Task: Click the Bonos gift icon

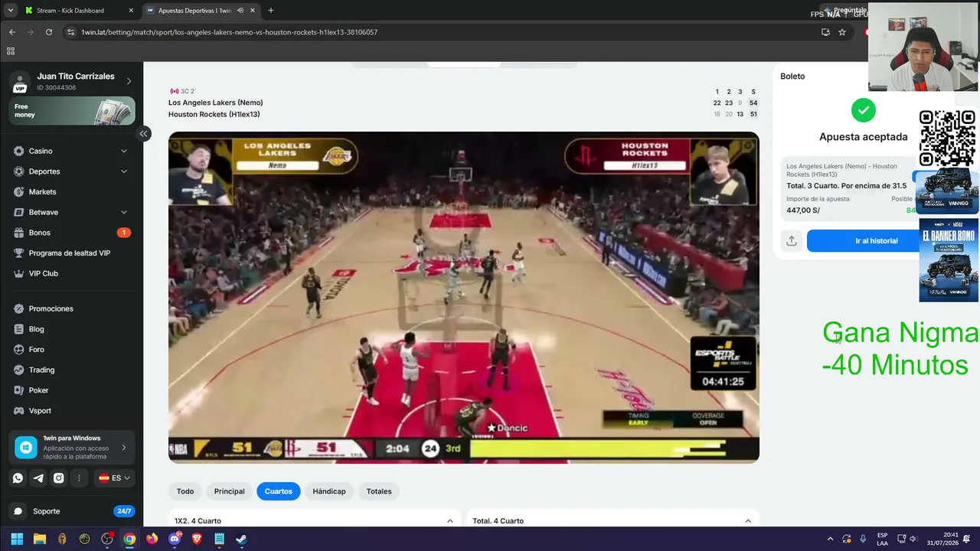Action: tap(19, 233)
